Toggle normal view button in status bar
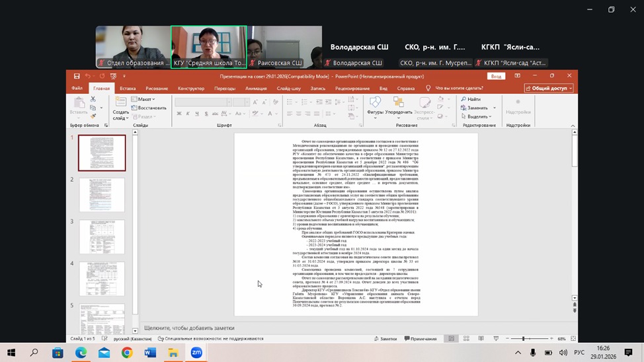644x362 pixels. pyautogui.click(x=452, y=339)
